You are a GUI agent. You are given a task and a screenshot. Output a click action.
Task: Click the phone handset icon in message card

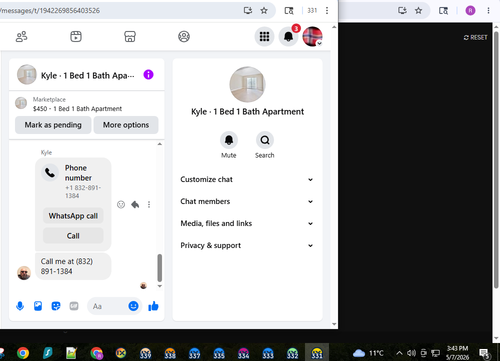50,173
